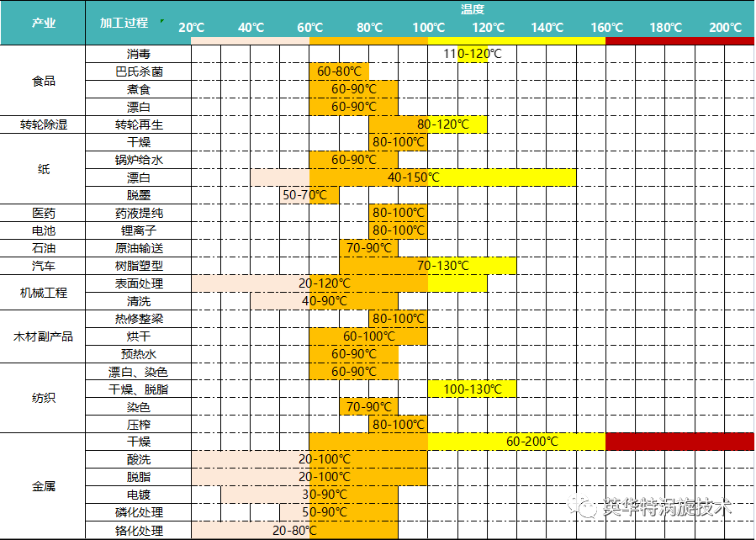The width and height of the screenshot is (756, 540).
Task: Click the 煮食 process cell
Action: click(139, 89)
